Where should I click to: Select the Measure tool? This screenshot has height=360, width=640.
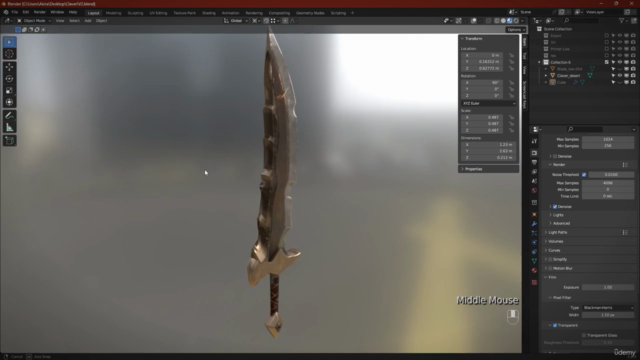coord(9,128)
